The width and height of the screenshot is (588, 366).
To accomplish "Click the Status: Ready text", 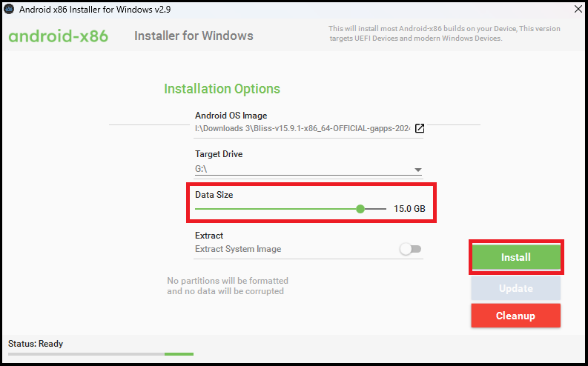I will click(x=36, y=344).
